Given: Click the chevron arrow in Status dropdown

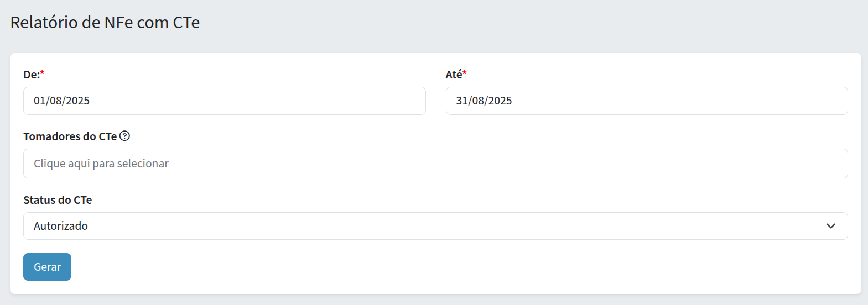Looking at the screenshot, I should pos(830,226).
